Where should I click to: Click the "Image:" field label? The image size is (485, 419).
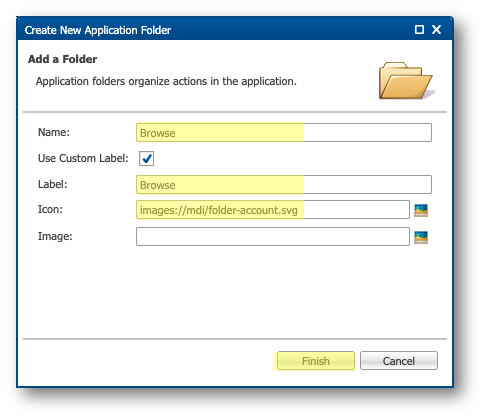(x=55, y=237)
